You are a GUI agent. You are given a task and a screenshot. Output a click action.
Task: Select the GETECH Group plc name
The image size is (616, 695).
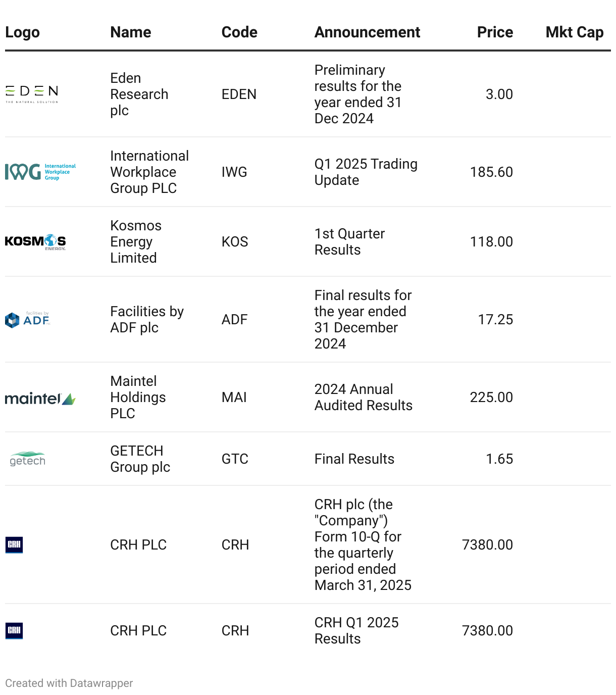pyautogui.click(x=140, y=459)
